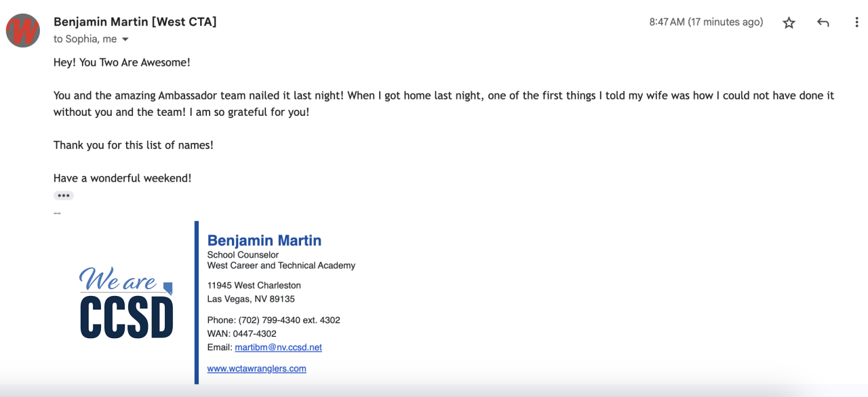Click sender name Benjamin Martin [West CTA]
This screenshot has height=397, width=868.
pos(135,22)
